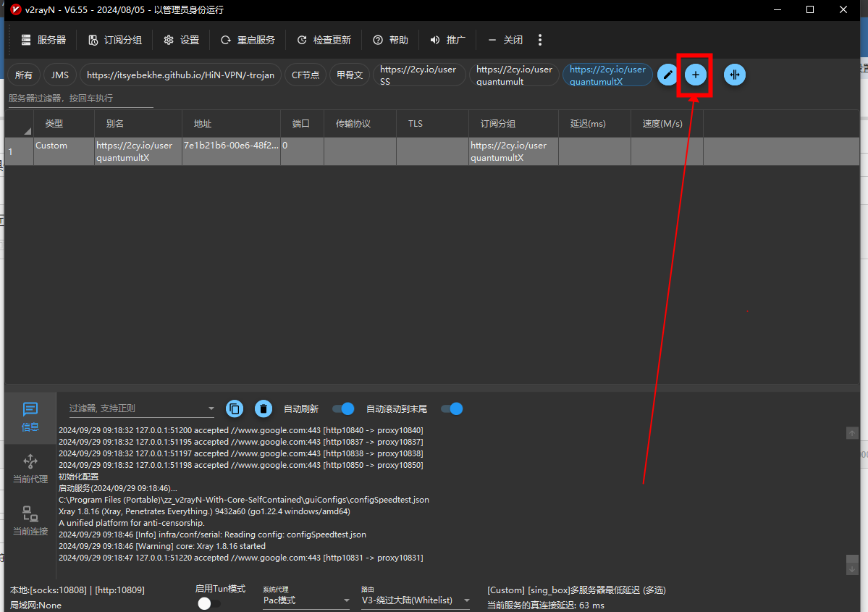Screen dimensions: 868x612
Task: Open the 订阅分组 menu
Action: coord(114,40)
